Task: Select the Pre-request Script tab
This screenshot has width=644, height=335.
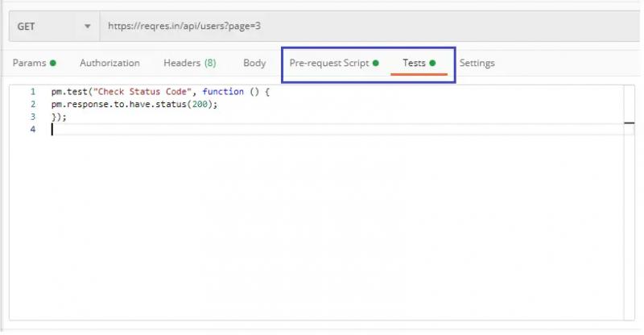Action: [x=334, y=63]
